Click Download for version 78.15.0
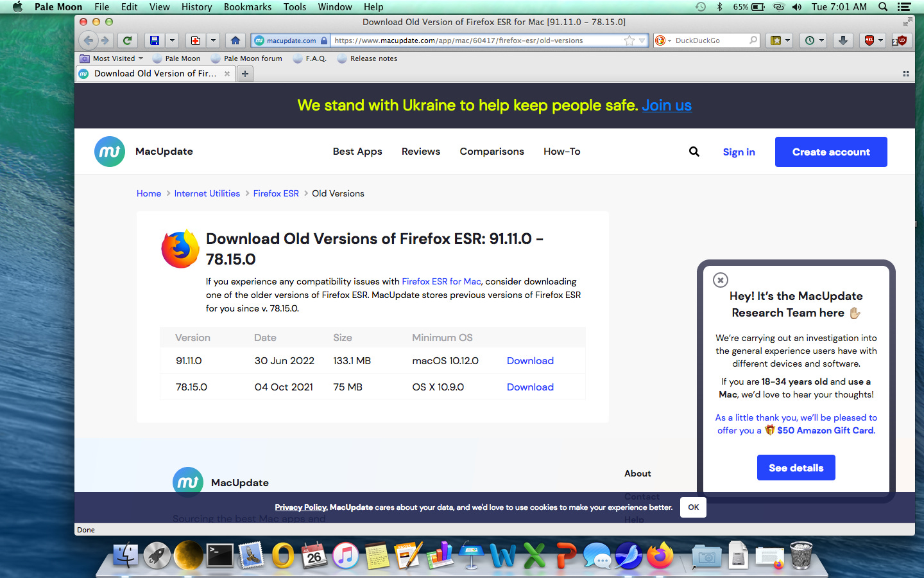The height and width of the screenshot is (578, 924). tap(530, 387)
